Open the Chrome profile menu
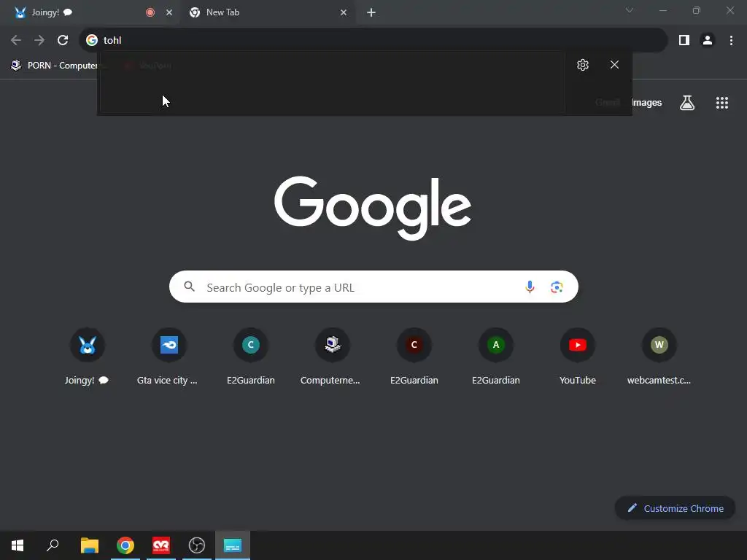 (708, 41)
